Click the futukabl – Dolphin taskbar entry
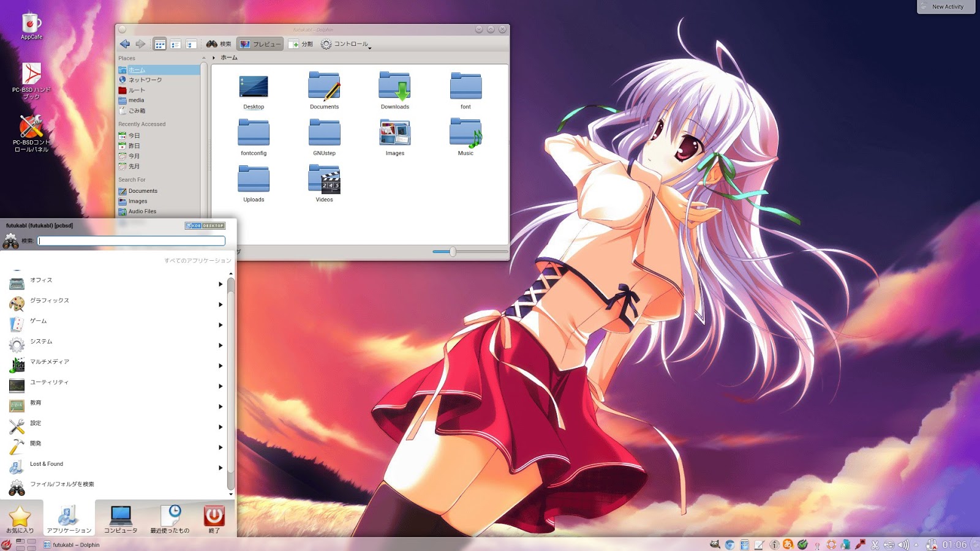Image resolution: width=980 pixels, height=551 pixels. tap(72, 545)
